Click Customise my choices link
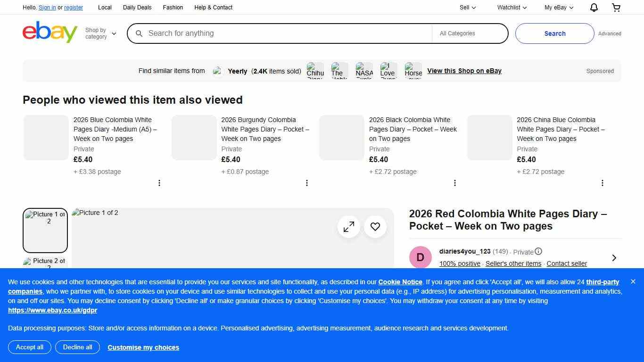The width and height of the screenshot is (644, 362). [143, 347]
